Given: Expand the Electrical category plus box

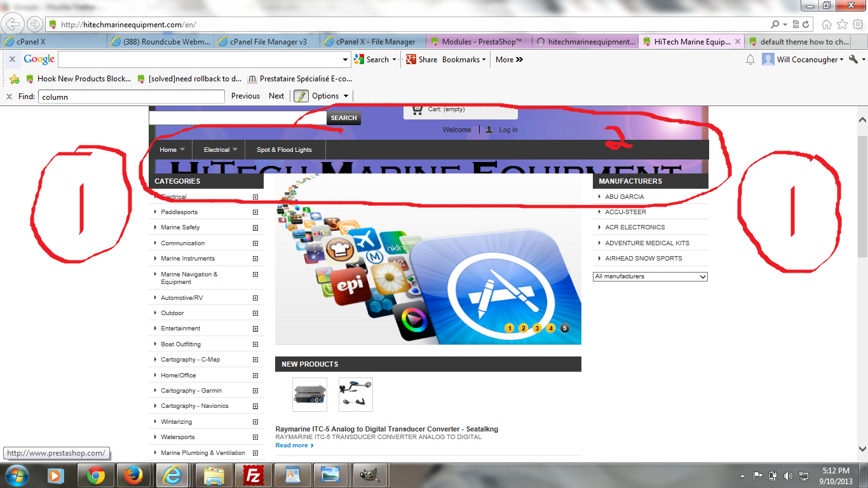Looking at the screenshot, I should [255, 197].
